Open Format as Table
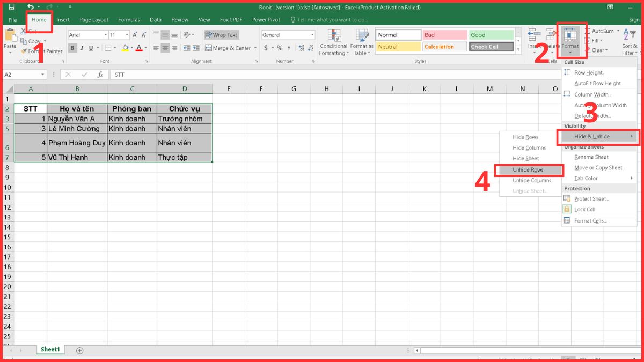The height and width of the screenshot is (362, 644). pyautogui.click(x=362, y=42)
